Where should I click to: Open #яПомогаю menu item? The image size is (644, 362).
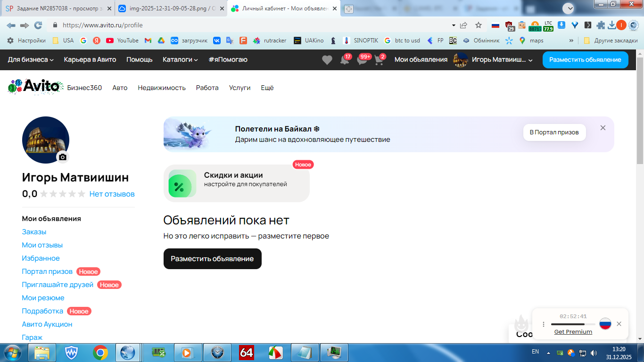tap(228, 59)
